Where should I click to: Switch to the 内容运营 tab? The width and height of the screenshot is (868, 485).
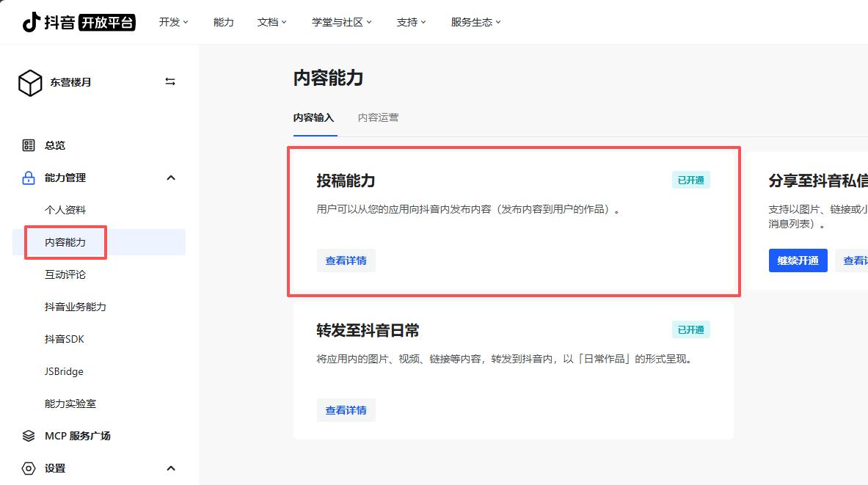pos(378,118)
